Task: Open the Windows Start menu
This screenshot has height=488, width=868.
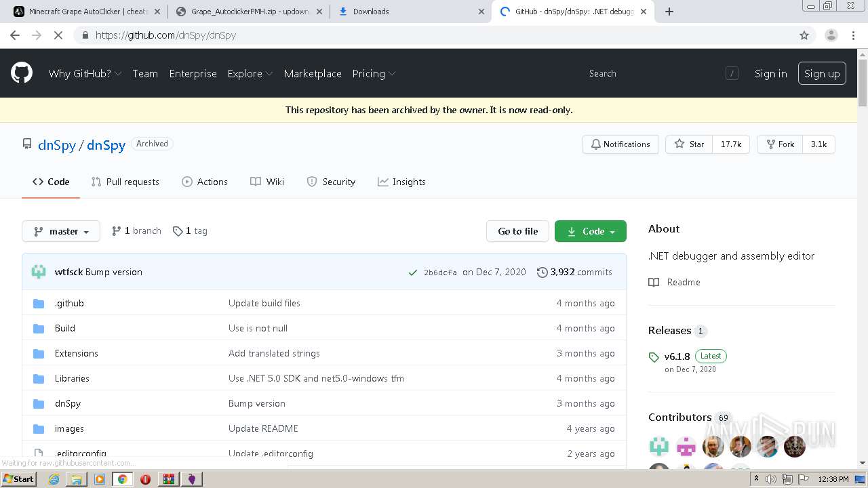Action: click(x=18, y=479)
